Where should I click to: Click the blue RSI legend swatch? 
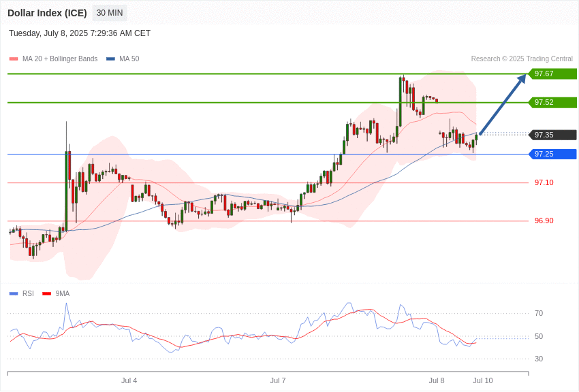click(x=14, y=294)
